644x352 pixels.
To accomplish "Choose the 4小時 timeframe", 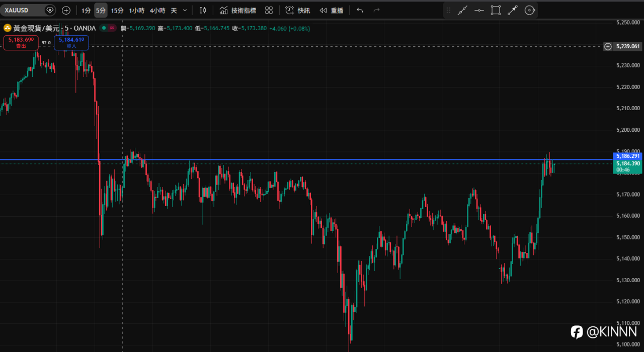I will pos(157,10).
